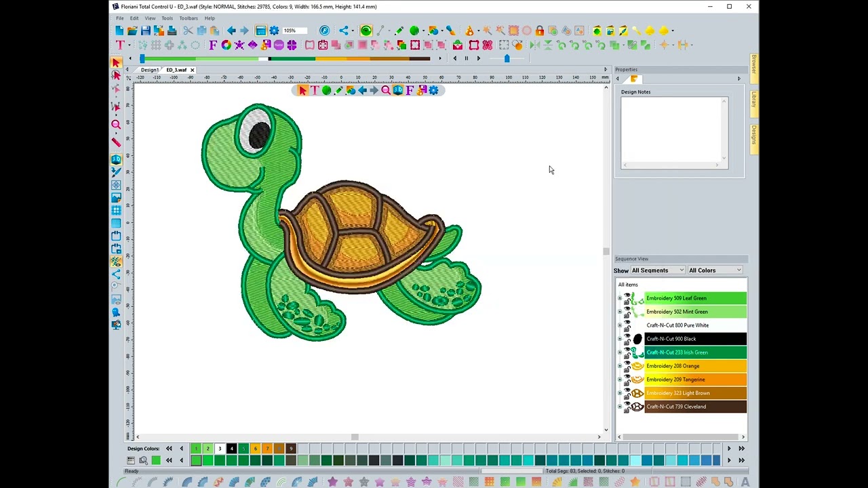The width and height of the screenshot is (868, 488).
Task: Open the Toolbars menu
Action: pos(189,18)
